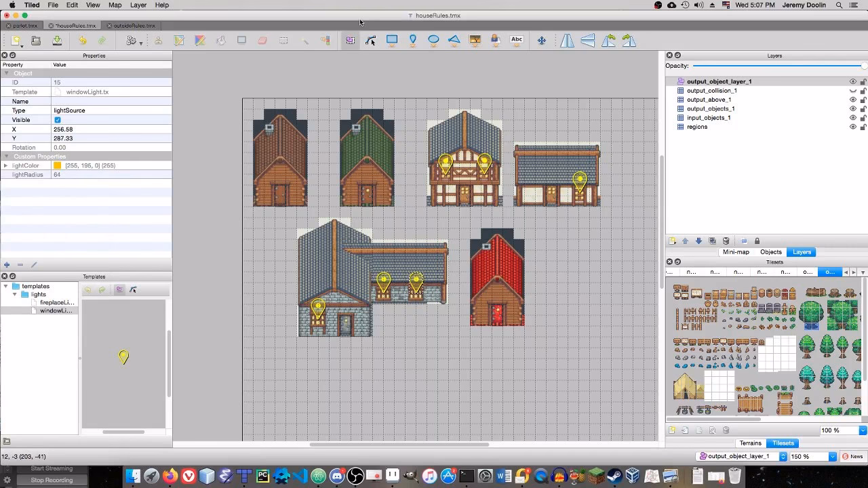Click the News button
Image resolution: width=868 pixels, height=488 pixels.
853,456
